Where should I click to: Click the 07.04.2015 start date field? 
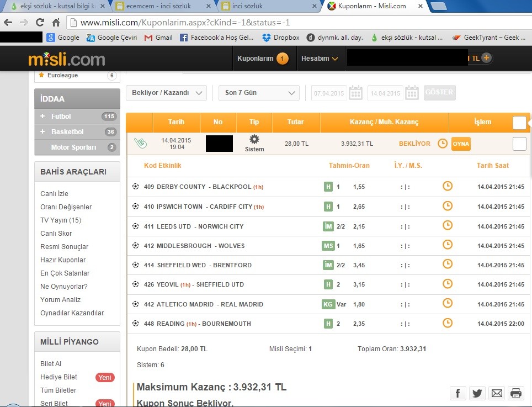329,93
